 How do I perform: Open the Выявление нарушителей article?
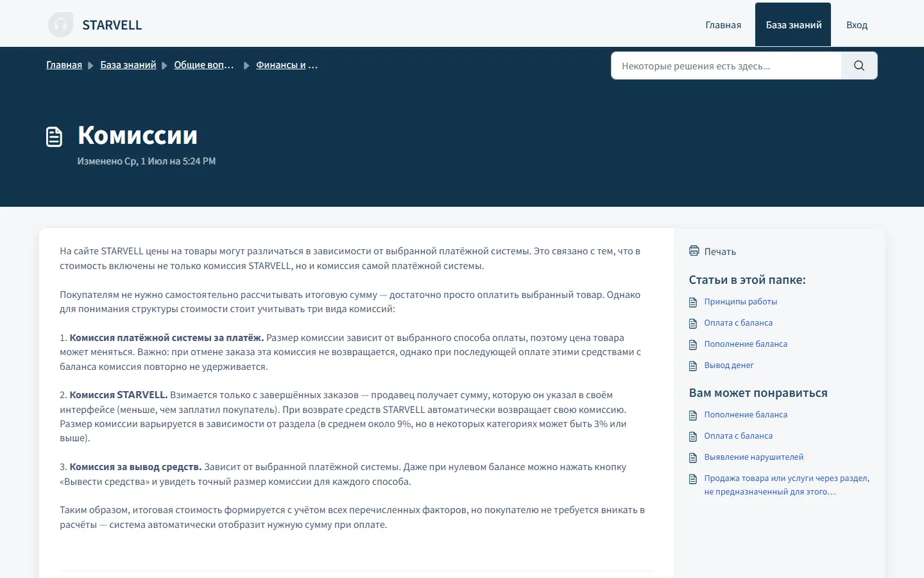point(754,457)
